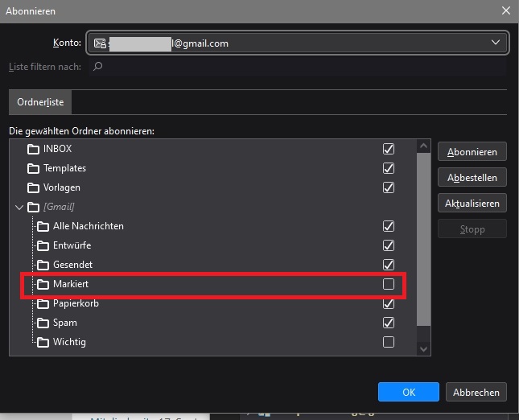This screenshot has height=420, width=519.
Task: Click the folder list scroll down arrow
Action: 424,349
